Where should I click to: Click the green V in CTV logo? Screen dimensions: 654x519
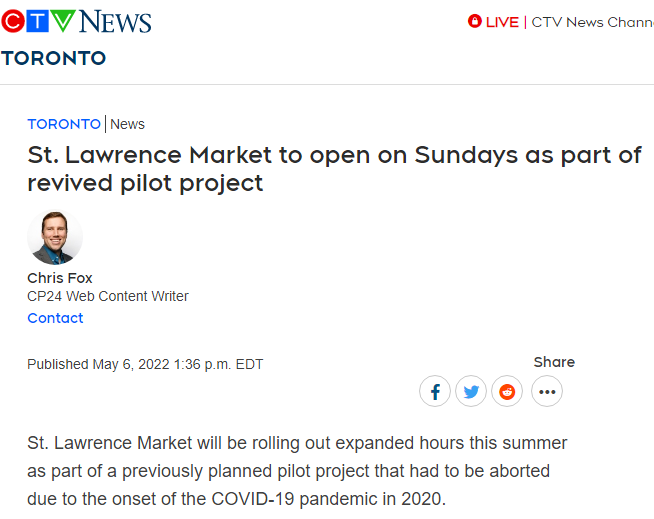click(63, 21)
